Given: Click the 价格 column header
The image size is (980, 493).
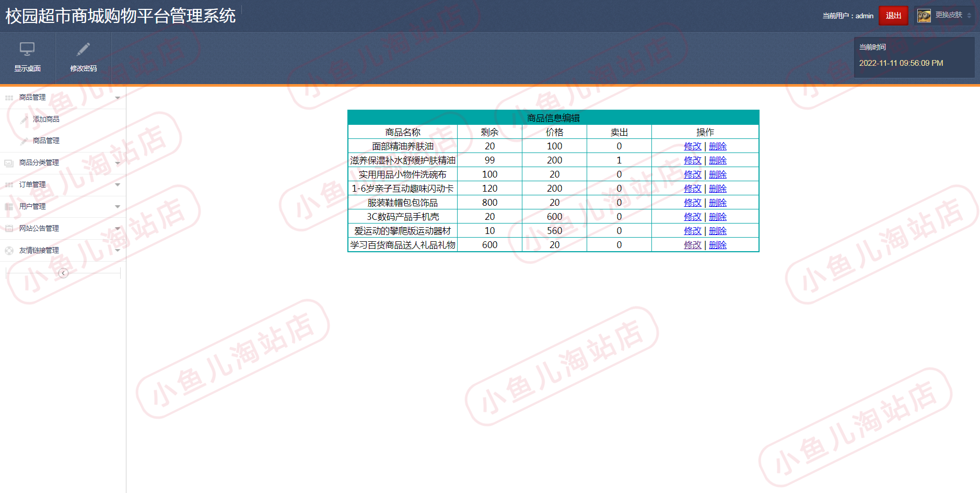Looking at the screenshot, I should (x=554, y=132).
